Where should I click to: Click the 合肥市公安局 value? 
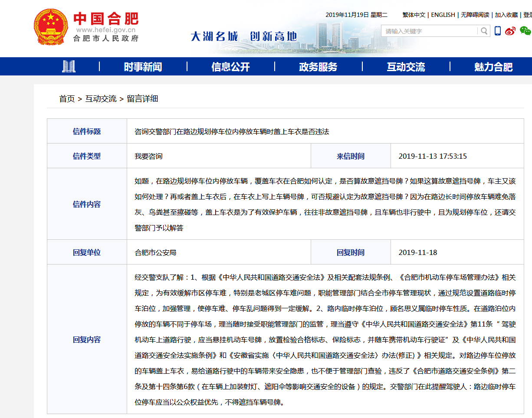tap(155, 252)
